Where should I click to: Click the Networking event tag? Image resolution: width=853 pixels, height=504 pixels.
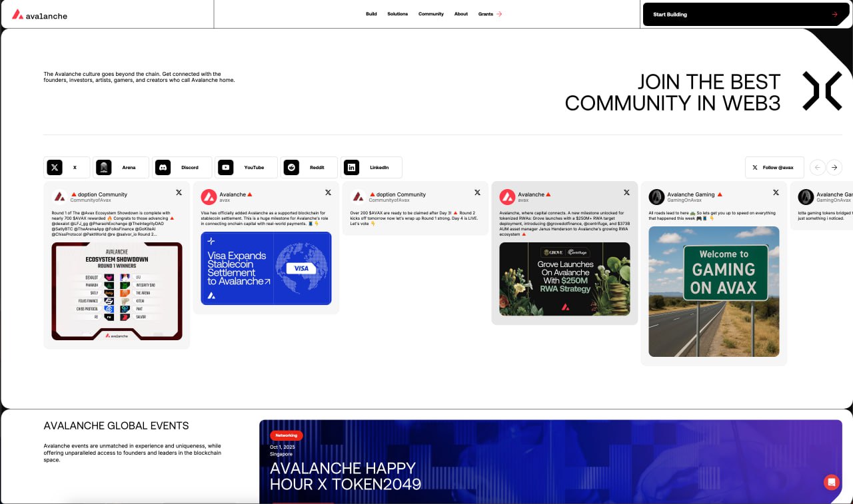[287, 435]
